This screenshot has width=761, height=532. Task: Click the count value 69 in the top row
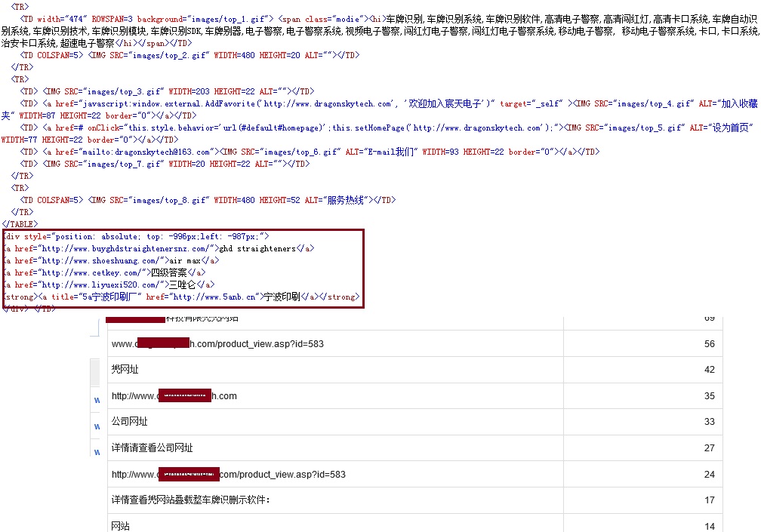[709, 318]
